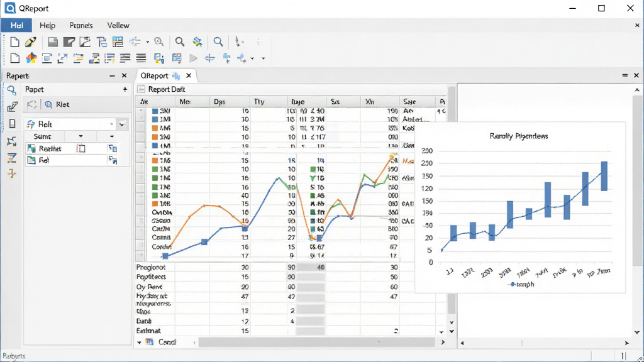Open the Relt combo box
The image size is (644, 362).
click(70, 124)
